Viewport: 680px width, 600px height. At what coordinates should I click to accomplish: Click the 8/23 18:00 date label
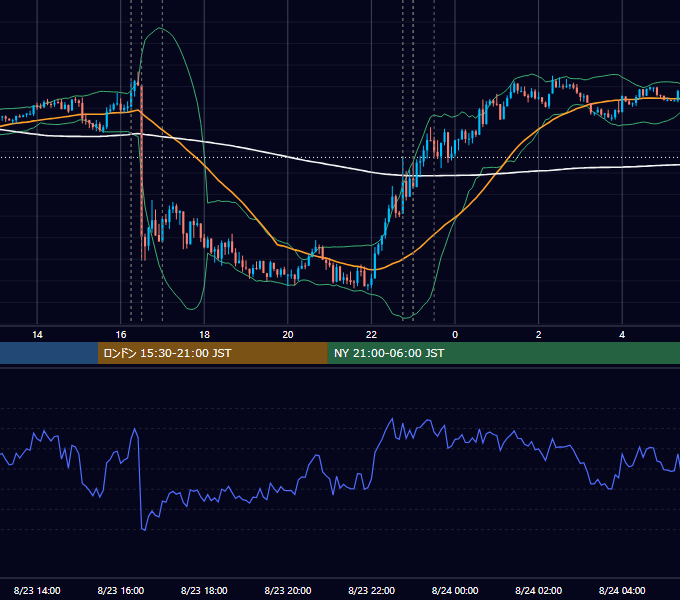(204, 590)
